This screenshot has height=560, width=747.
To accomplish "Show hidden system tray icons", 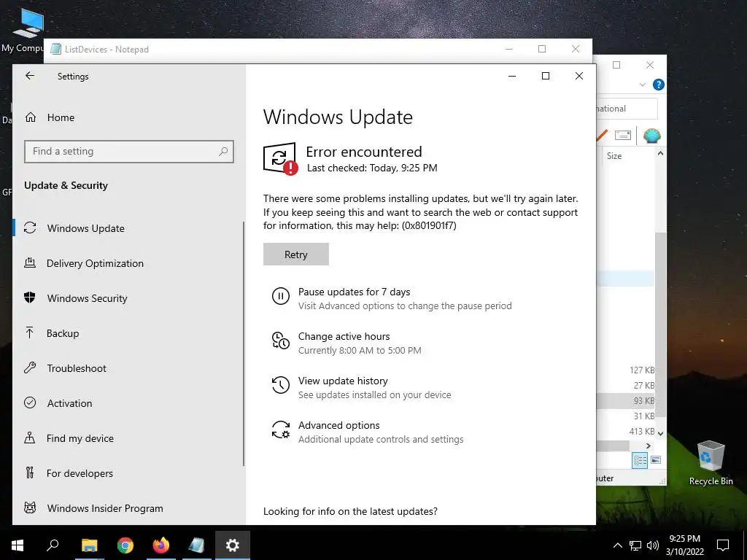I will point(617,545).
